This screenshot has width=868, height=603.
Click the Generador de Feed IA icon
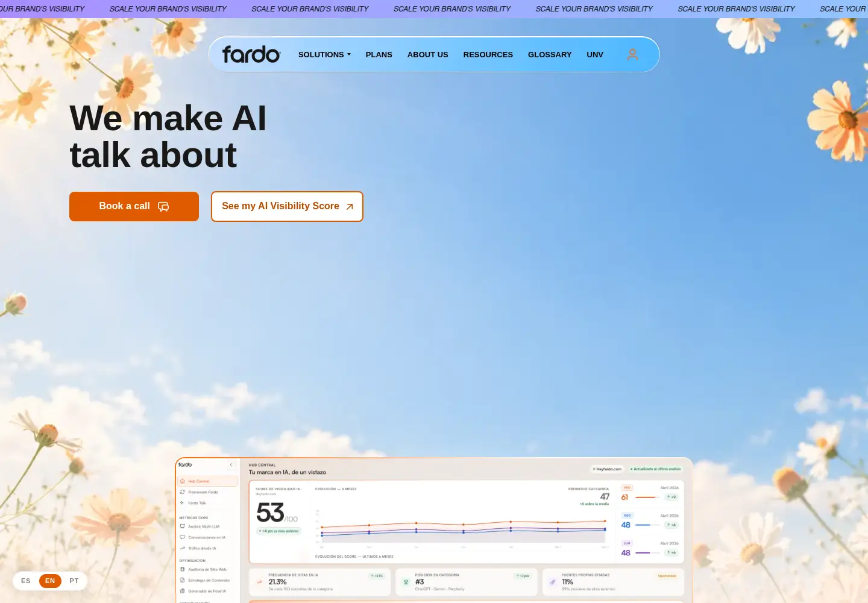[183, 591]
